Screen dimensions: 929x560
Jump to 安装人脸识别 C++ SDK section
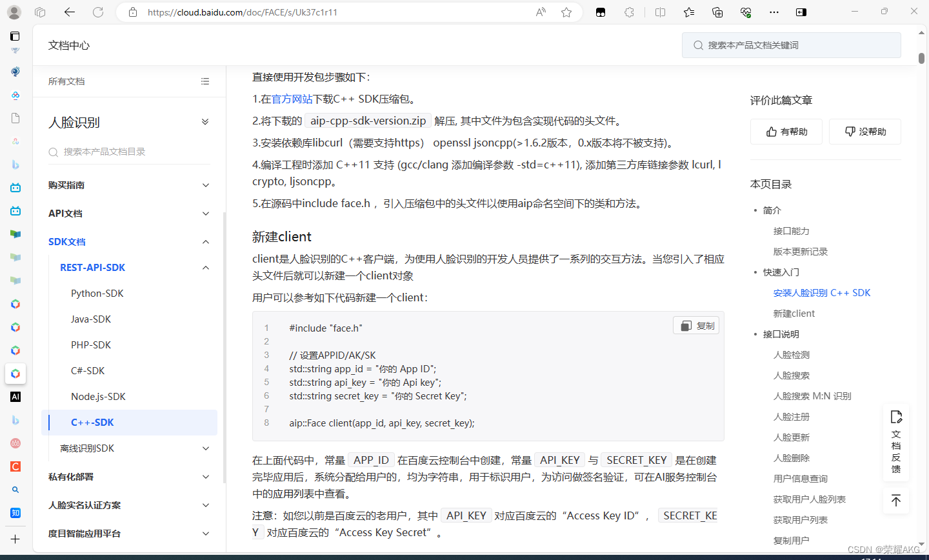coord(822,293)
